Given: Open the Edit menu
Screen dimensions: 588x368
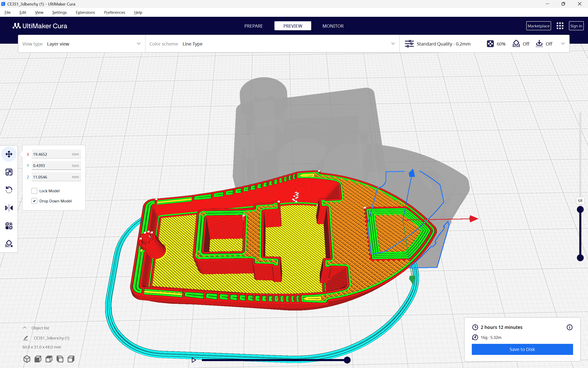Looking at the screenshot, I should click(23, 12).
